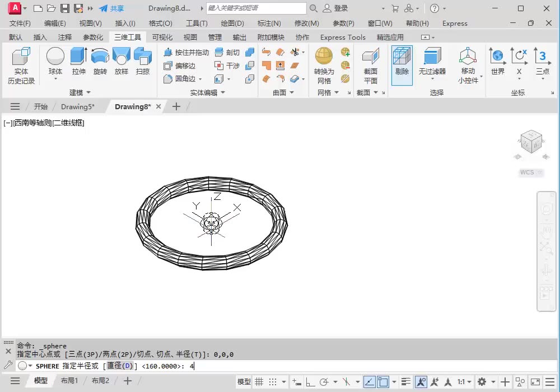
Task: Select the 球体 (Sphere) tool
Action: (x=55, y=57)
